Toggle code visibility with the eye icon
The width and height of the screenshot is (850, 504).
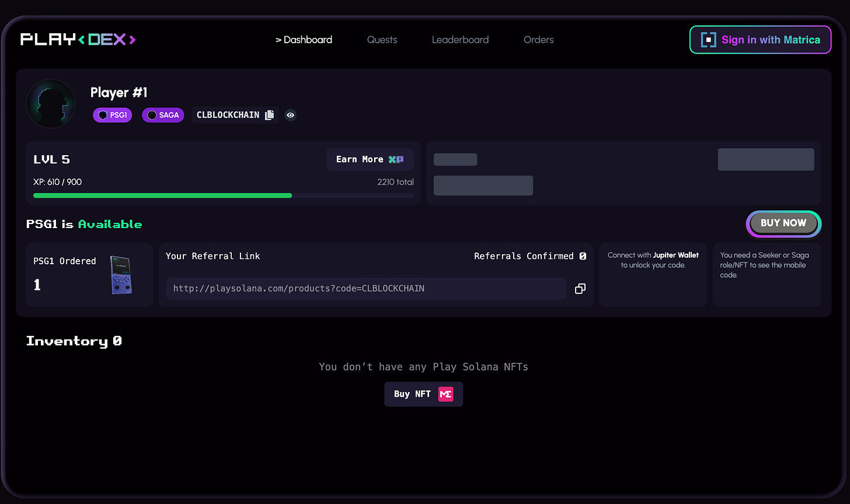click(x=290, y=115)
